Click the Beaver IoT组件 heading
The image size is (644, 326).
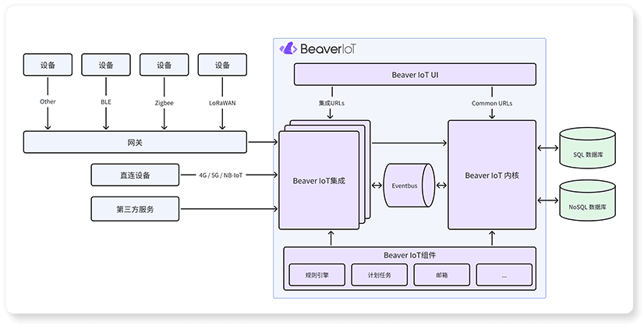(x=409, y=255)
